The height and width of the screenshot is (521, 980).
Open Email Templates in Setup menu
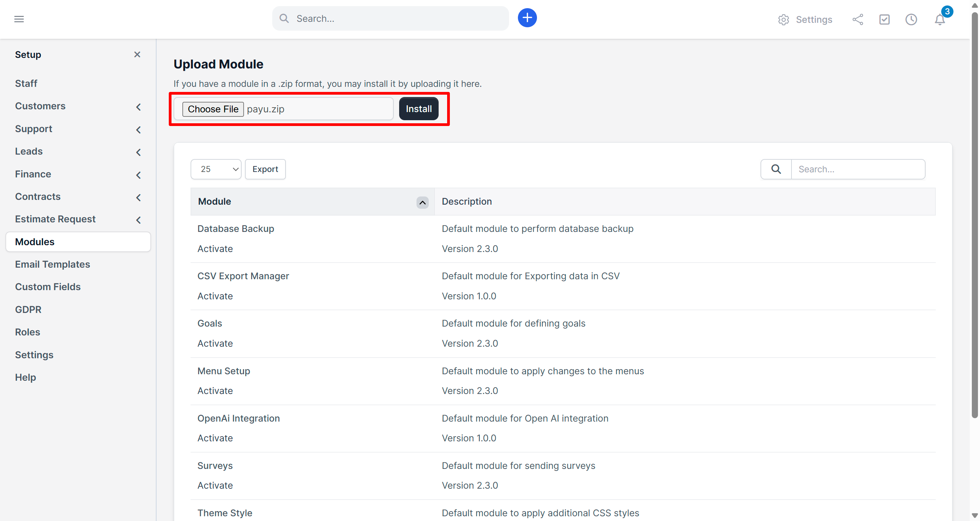(x=52, y=264)
